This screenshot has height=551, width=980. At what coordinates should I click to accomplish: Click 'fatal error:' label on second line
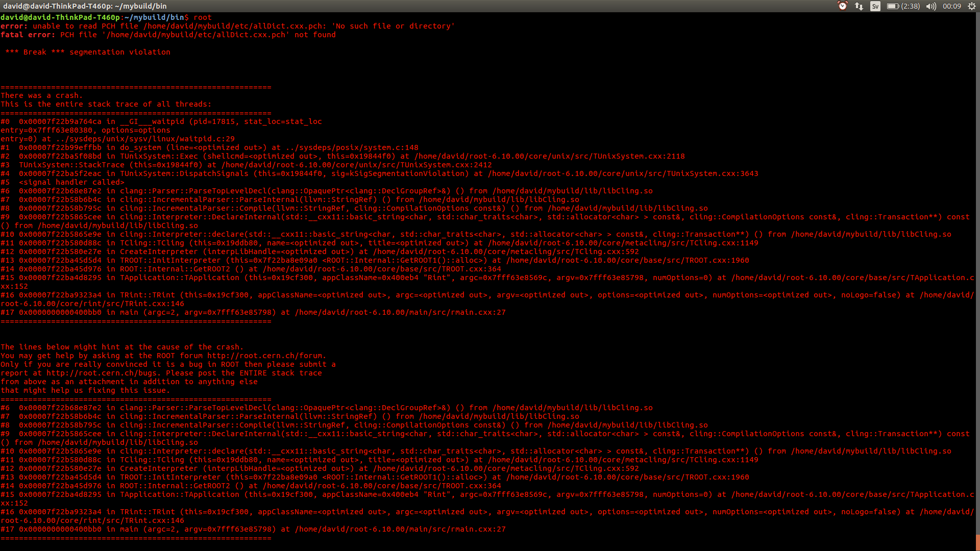pos(28,35)
